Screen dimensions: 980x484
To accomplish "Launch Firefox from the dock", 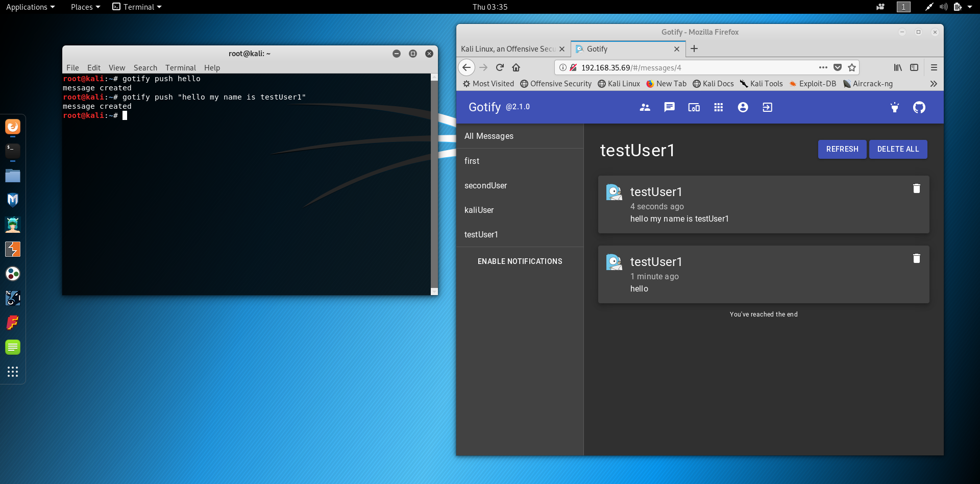I will 13,126.
